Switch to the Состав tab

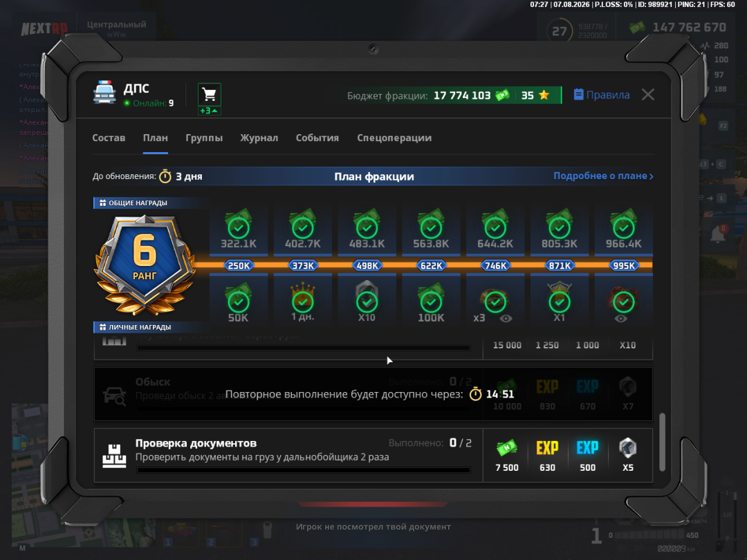click(x=109, y=138)
